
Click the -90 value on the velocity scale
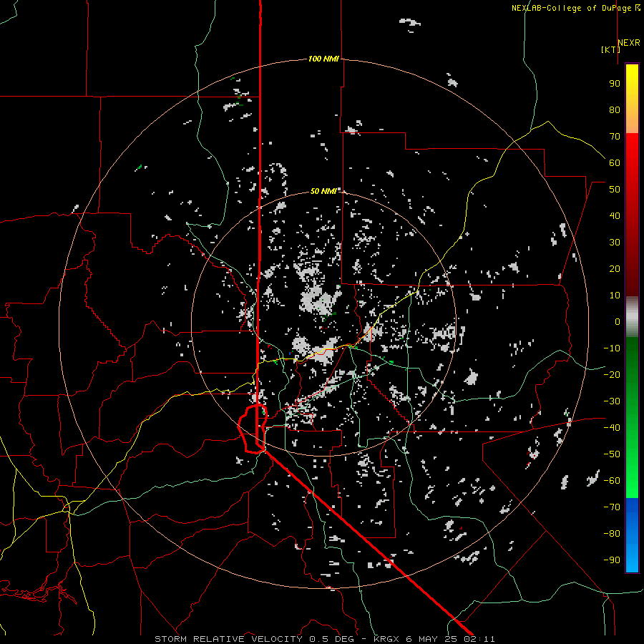[612, 560]
